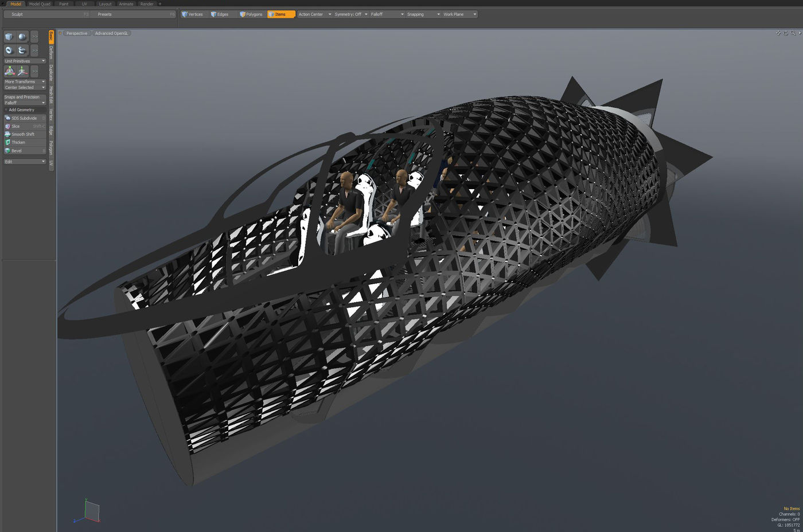Open the Deform vertical tab
The image size is (803, 532).
(51, 52)
